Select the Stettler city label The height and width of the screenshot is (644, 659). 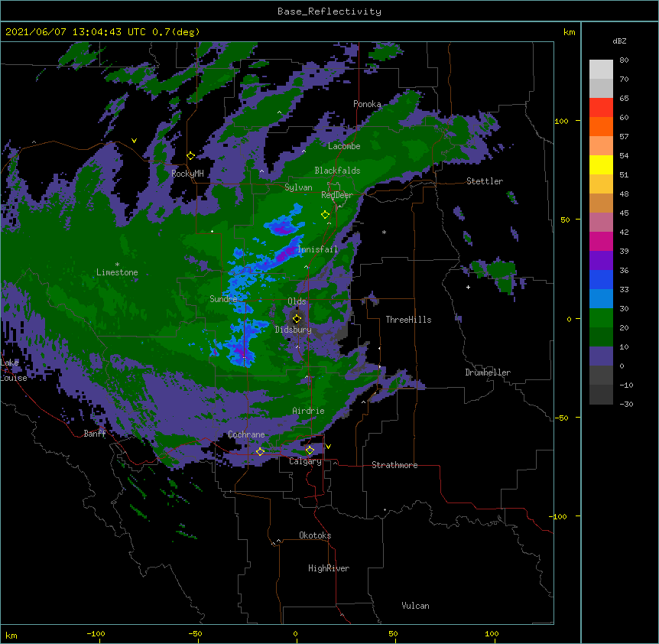[485, 181]
